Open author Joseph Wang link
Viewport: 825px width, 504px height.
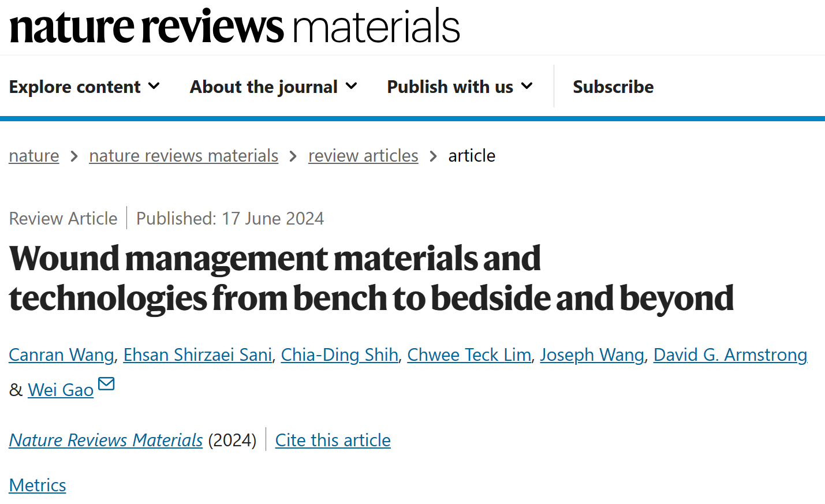[592, 354]
